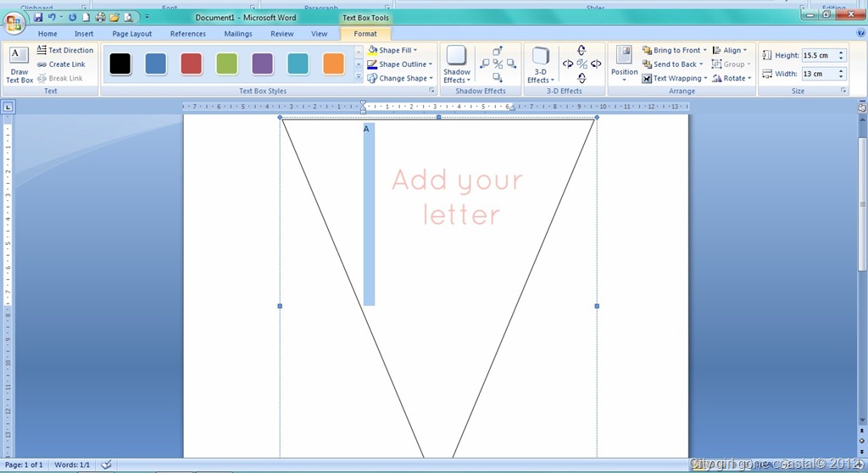The height and width of the screenshot is (473, 868).
Task: Apply the aqua text box style
Action: tap(298, 64)
